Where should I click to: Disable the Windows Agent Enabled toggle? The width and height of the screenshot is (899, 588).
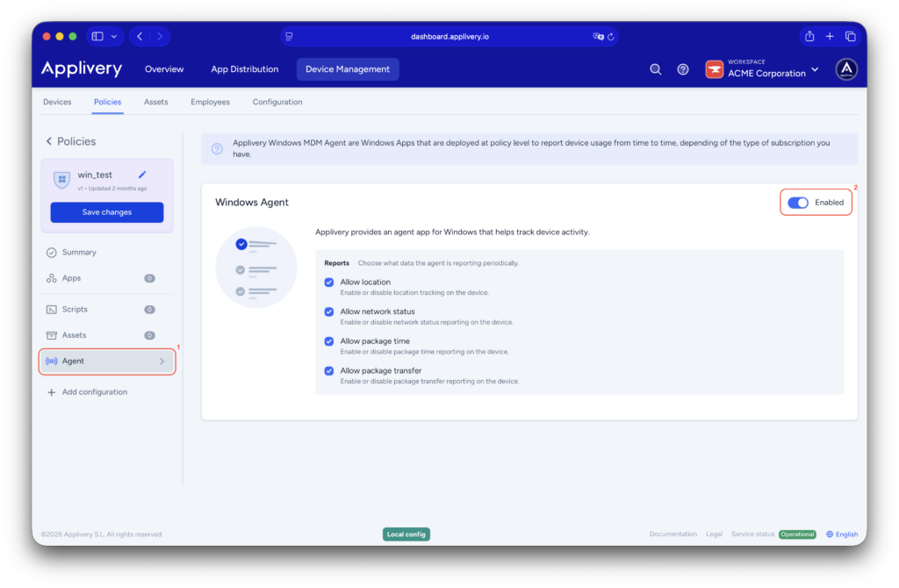click(x=797, y=202)
